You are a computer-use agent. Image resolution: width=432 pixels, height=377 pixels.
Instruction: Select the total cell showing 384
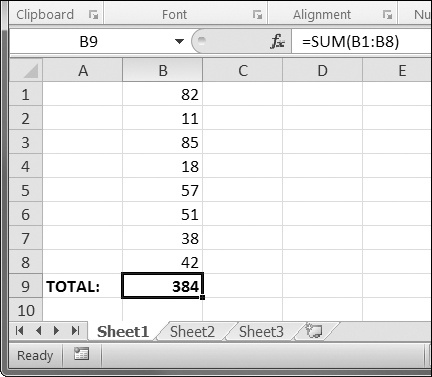pos(163,286)
